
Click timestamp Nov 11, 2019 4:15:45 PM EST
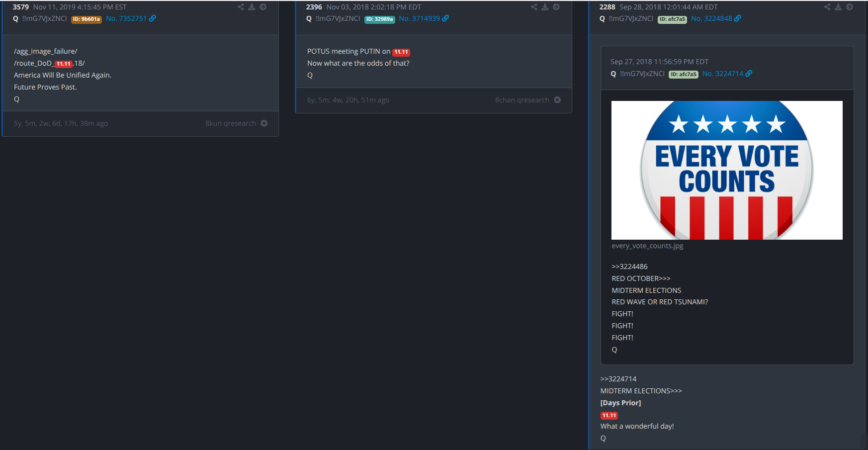coord(80,7)
